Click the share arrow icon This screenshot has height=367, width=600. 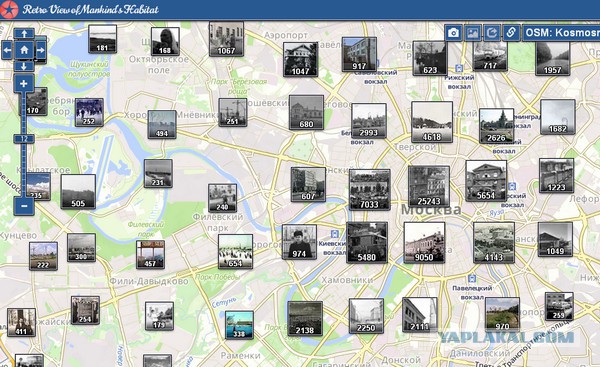492,33
